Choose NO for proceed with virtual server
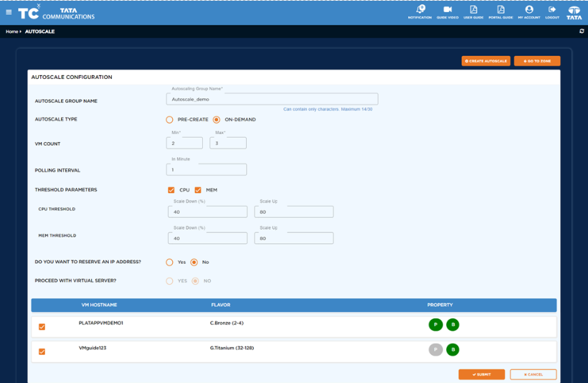The width and height of the screenshot is (588, 383). tap(195, 281)
